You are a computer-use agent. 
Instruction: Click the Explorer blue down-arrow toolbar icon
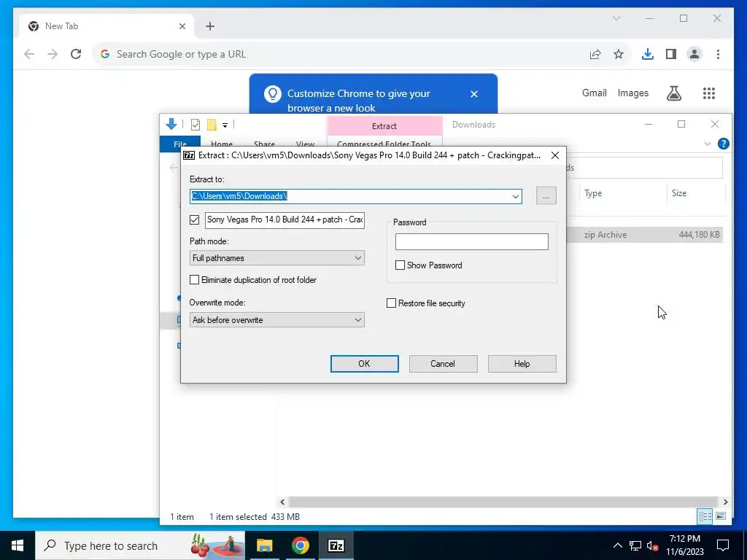(171, 125)
